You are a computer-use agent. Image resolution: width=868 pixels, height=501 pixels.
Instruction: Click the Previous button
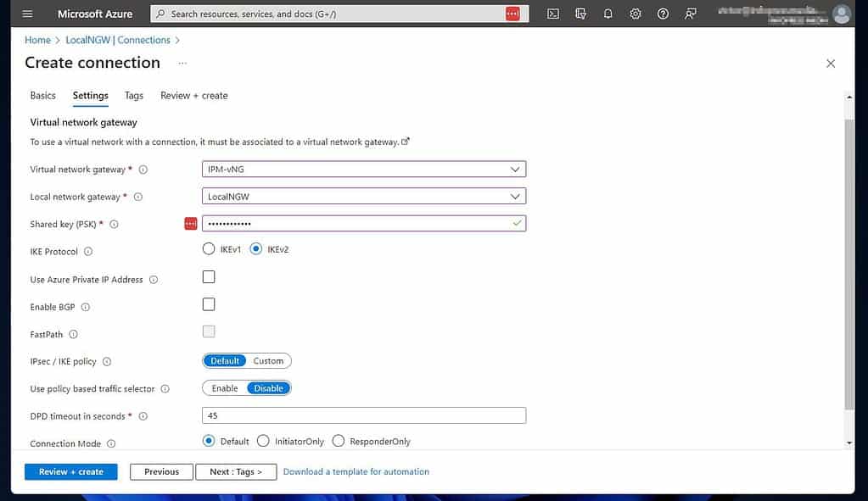(162, 471)
